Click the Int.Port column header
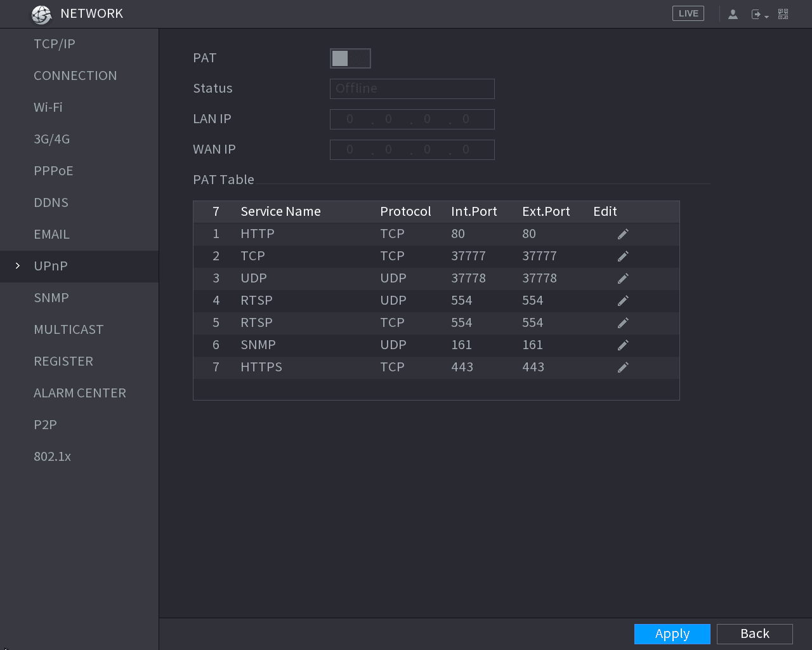 474,212
